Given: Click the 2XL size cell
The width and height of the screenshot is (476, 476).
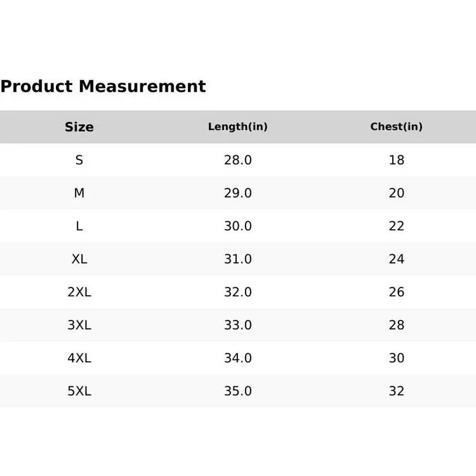Looking at the screenshot, I should point(79,292).
